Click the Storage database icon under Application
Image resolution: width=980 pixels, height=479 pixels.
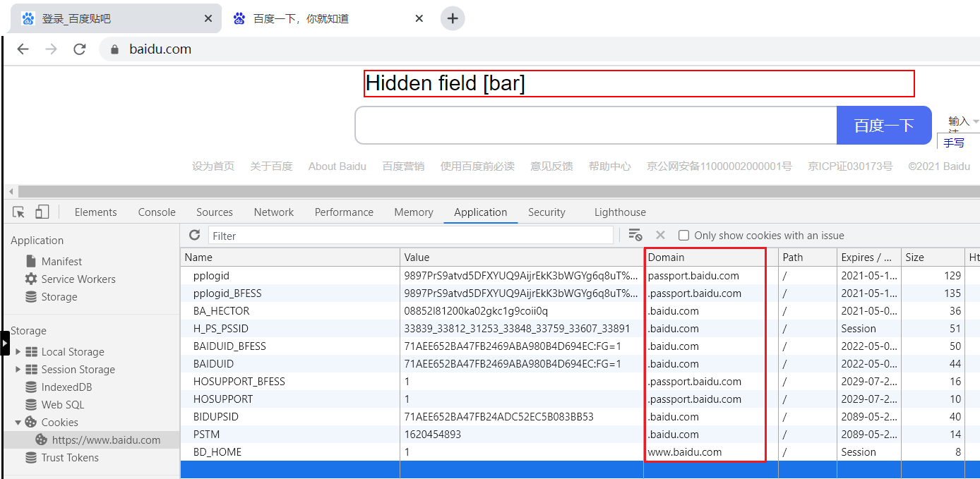30,296
